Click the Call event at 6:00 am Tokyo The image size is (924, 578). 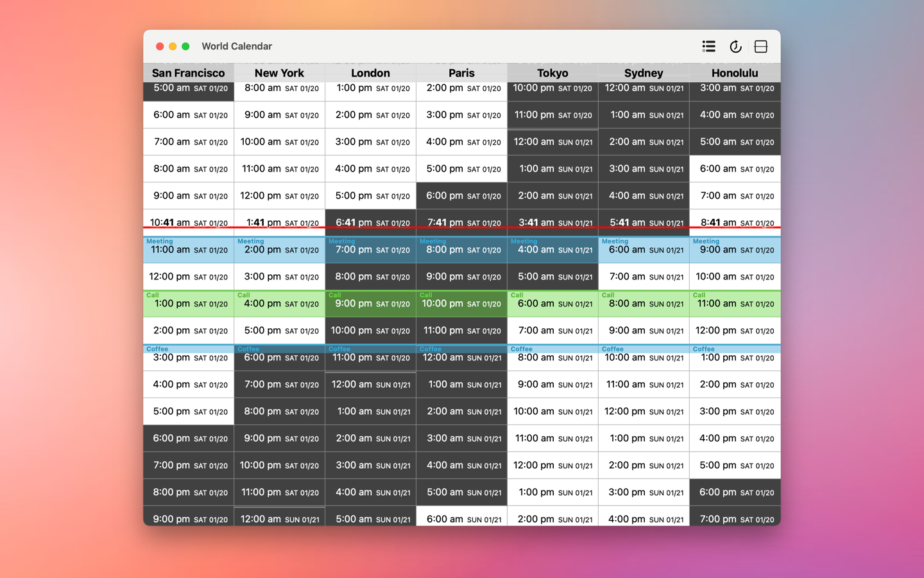point(553,304)
